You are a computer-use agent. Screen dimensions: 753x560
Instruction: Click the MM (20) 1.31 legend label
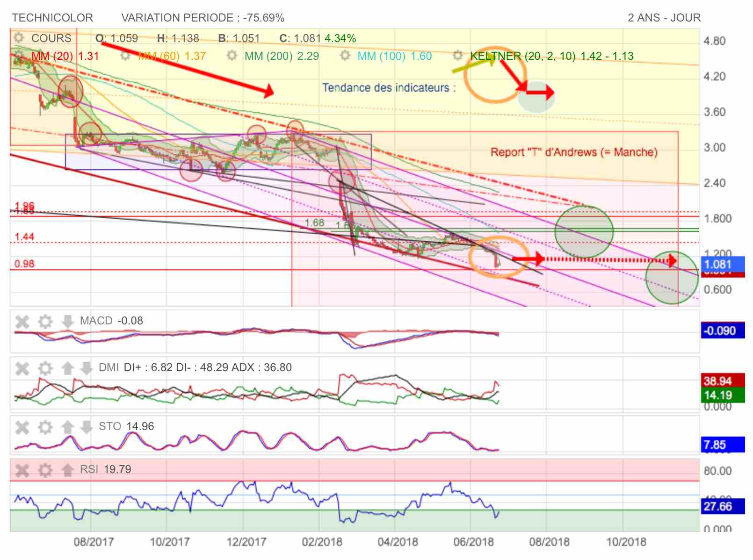[x=65, y=56]
